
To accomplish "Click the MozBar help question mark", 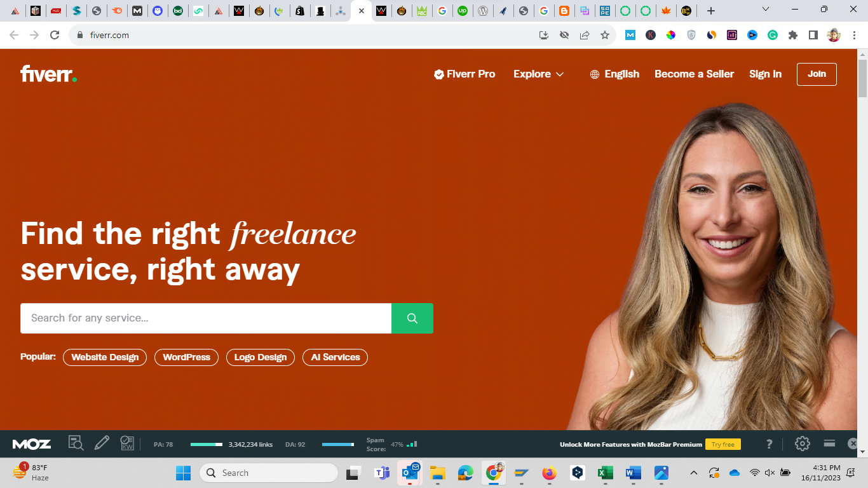I will (770, 444).
